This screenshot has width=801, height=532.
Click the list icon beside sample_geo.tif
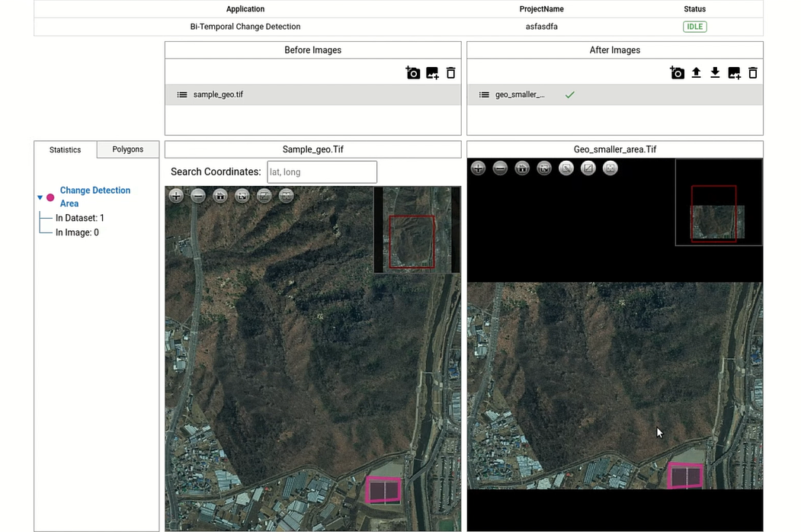click(181, 95)
